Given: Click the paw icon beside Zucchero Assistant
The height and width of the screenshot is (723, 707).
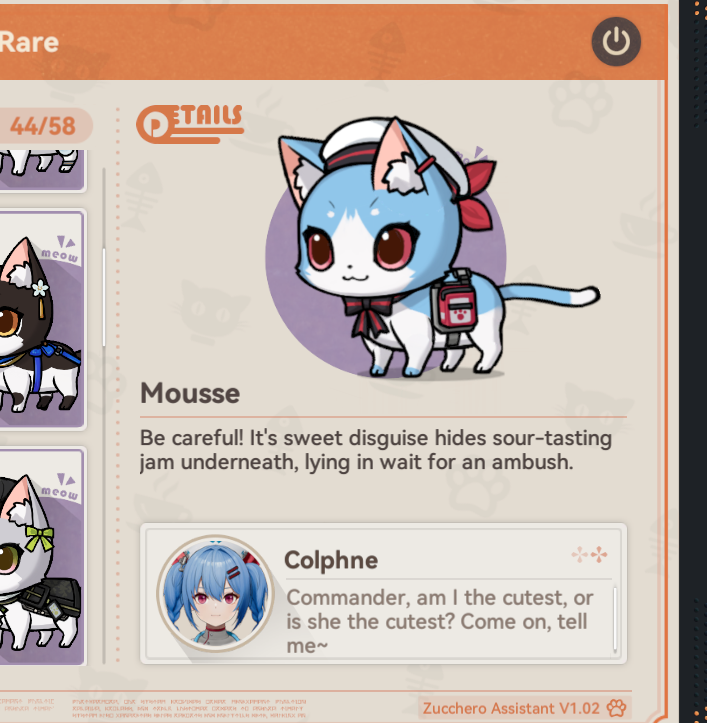Looking at the screenshot, I should [x=616, y=707].
